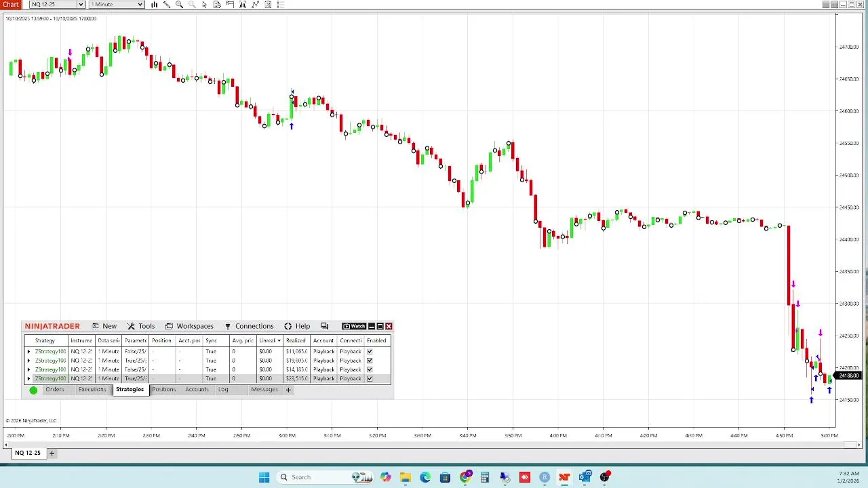868x488 pixels.
Task: Click the Watch video button
Action: tap(354, 326)
